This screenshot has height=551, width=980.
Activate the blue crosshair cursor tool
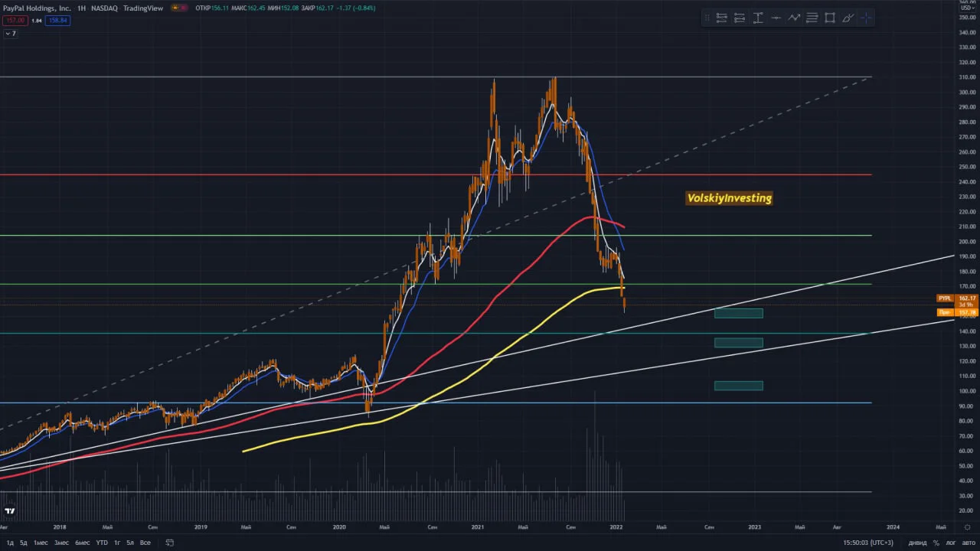point(866,18)
